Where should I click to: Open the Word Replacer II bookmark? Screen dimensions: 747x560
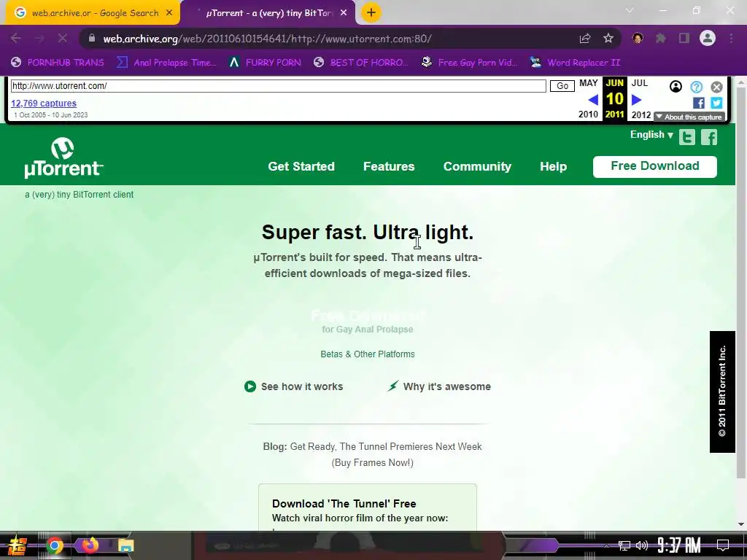point(575,63)
